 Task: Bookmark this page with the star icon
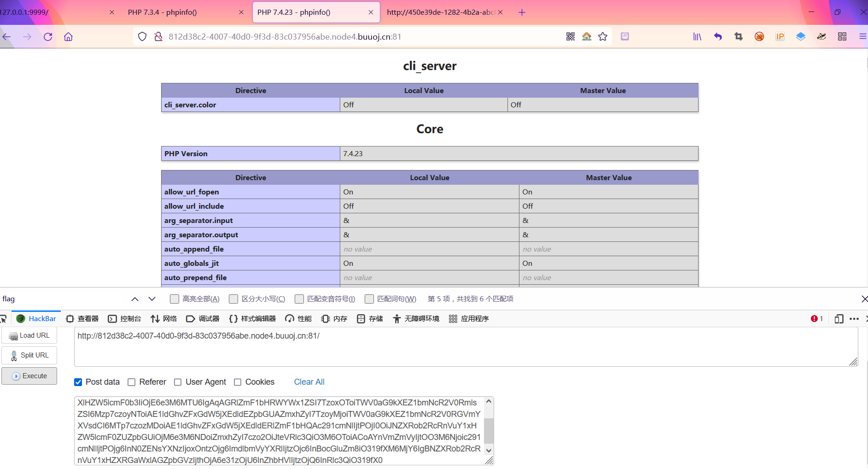pos(603,37)
